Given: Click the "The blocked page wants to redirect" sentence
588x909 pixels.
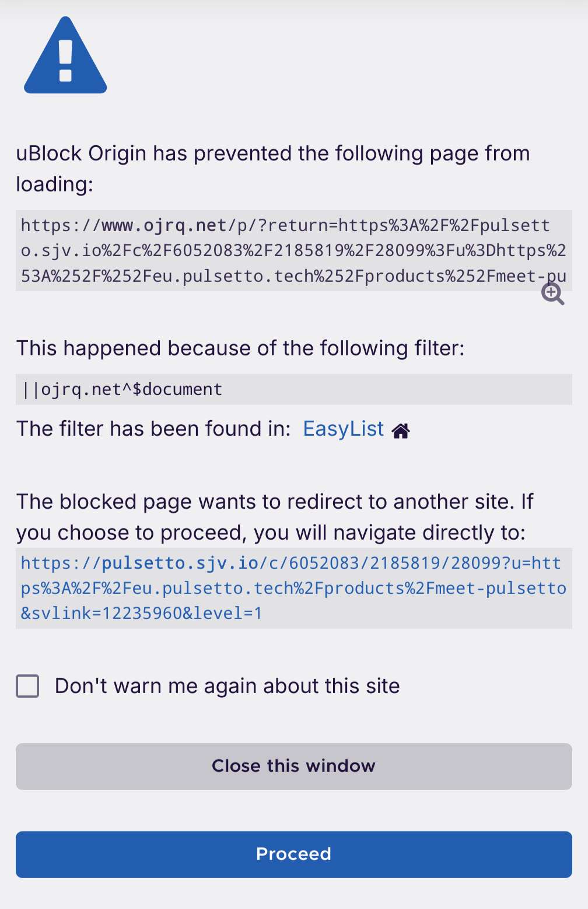Looking at the screenshot, I should pos(274,502).
